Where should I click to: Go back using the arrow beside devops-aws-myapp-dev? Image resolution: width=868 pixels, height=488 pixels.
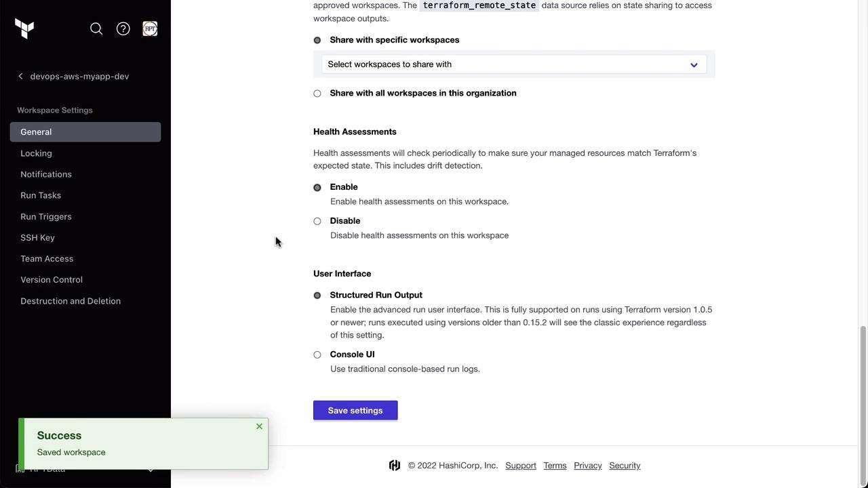[x=20, y=77]
